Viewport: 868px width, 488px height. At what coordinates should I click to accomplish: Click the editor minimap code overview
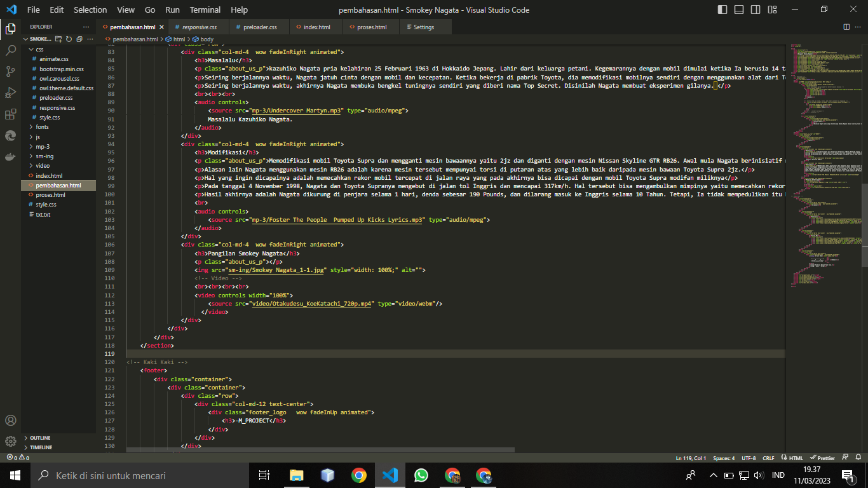pos(822,165)
